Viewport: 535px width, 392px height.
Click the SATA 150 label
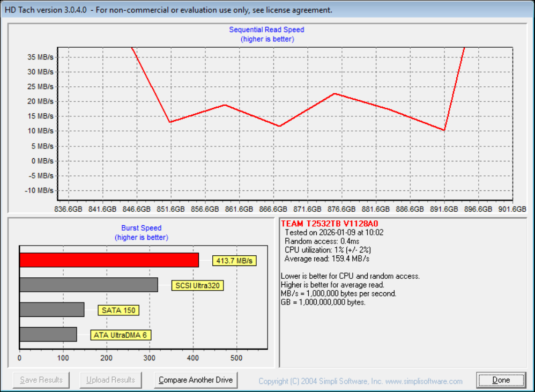(118, 310)
